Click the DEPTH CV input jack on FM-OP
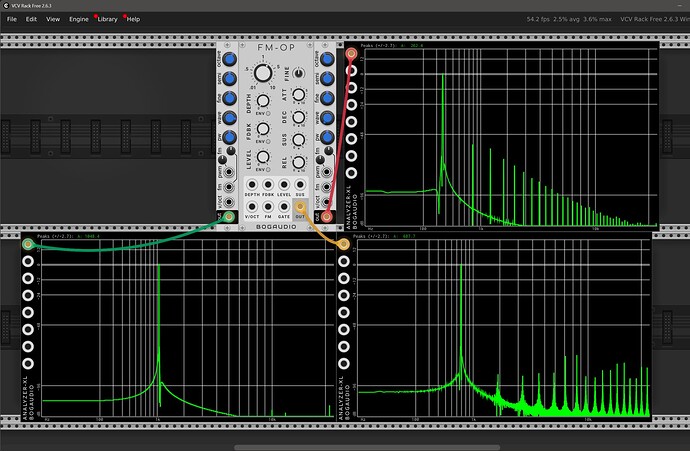 (252, 185)
